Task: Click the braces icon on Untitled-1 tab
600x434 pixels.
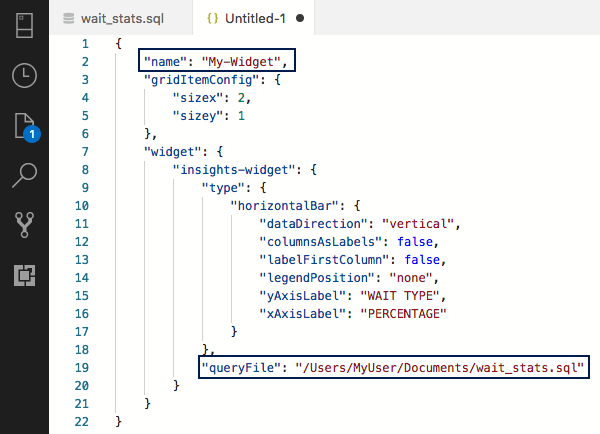Action: click(x=212, y=18)
